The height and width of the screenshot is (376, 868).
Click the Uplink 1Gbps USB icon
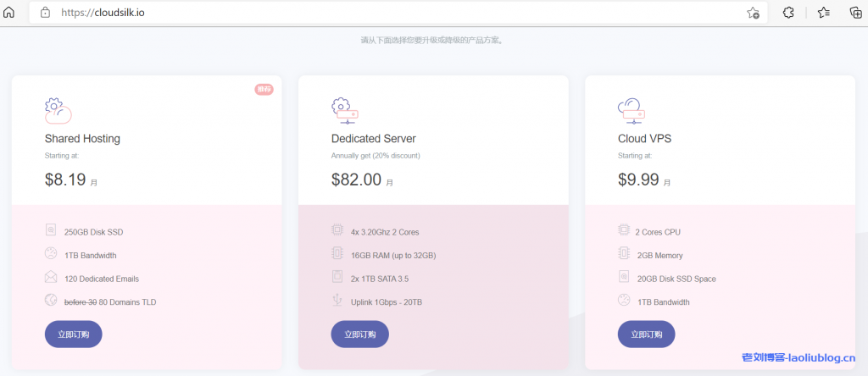click(x=337, y=301)
